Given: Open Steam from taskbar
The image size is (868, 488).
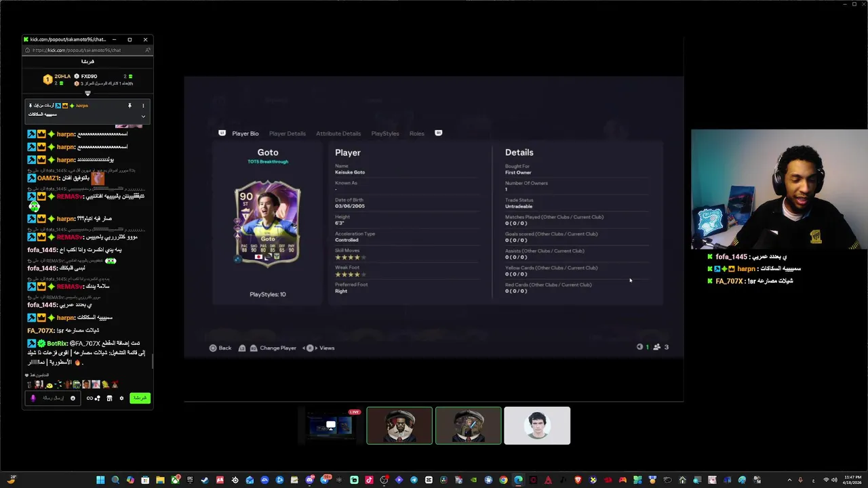Looking at the screenshot, I should point(204,480).
